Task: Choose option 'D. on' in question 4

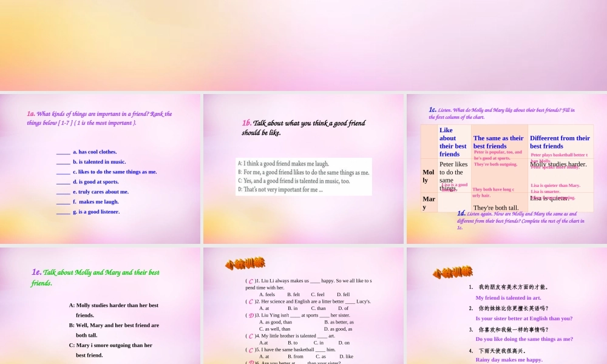Action: point(344,343)
